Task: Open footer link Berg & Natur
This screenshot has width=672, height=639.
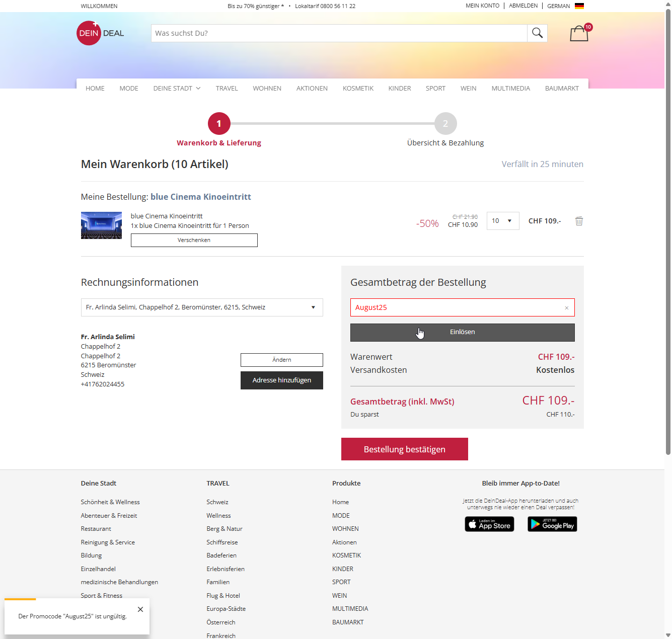Action: 225,529
